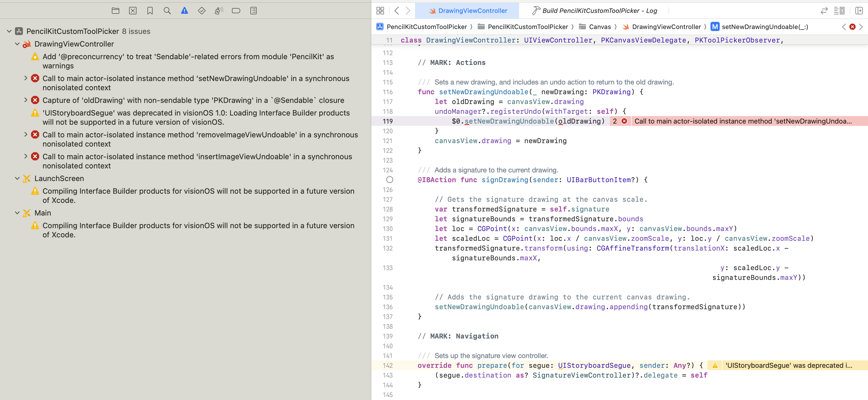
Task: Select the Issue navigator warning icon
Action: [x=184, y=11]
